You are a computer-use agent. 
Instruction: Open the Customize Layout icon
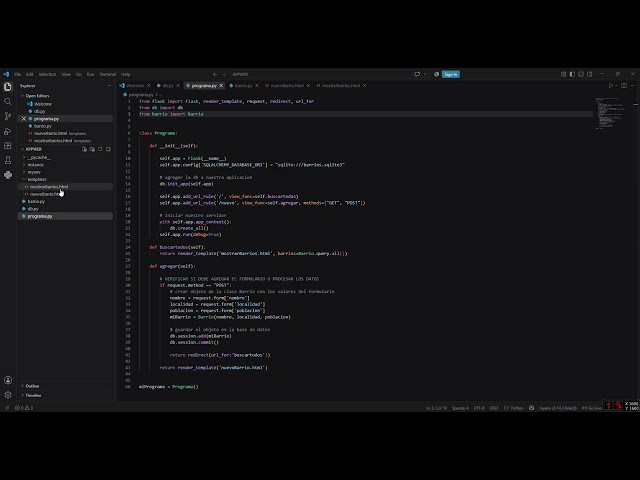point(563,74)
